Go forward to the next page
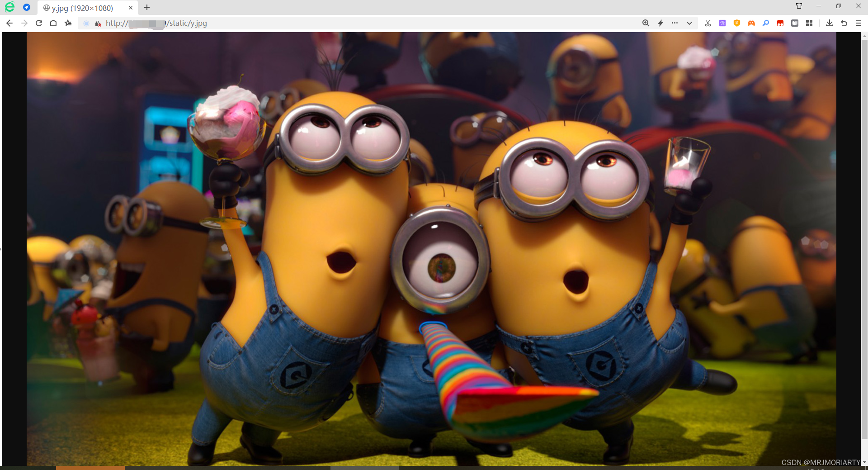Screen dimensions: 868x470 click(24, 23)
